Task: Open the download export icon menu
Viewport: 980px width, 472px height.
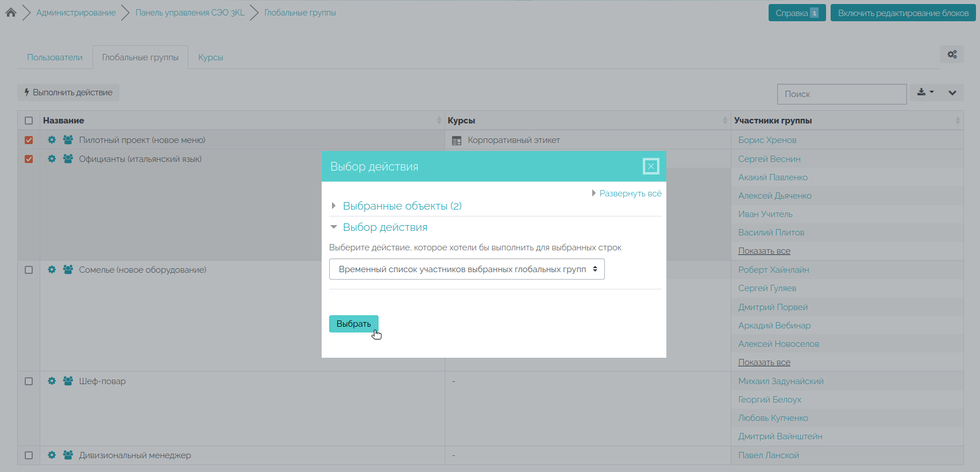Action: 925,92
